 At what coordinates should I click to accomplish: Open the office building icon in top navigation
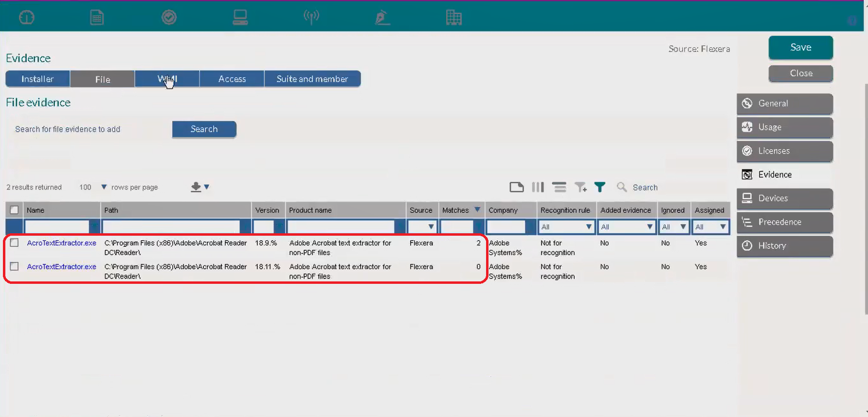(x=453, y=17)
